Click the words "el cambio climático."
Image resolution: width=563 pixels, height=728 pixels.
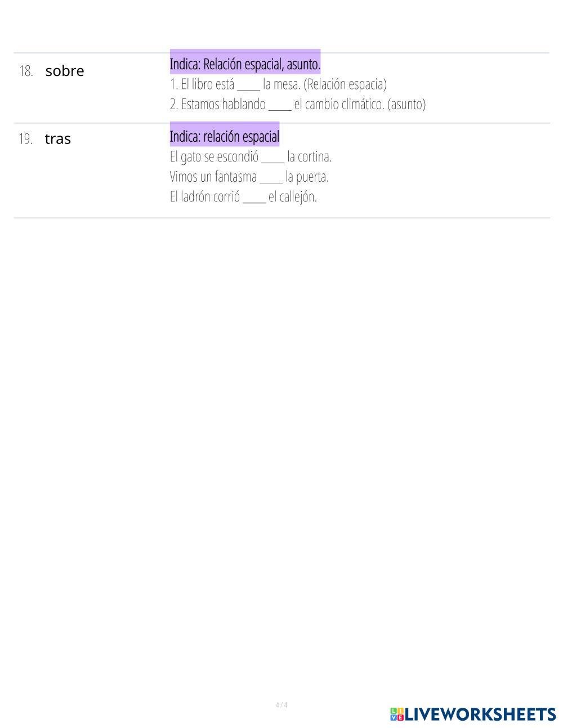pyautogui.click(x=339, y=105)
